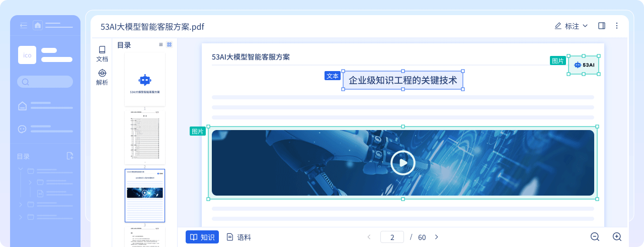
Task: Select the file item in sidebar tree
Action: [54, 193]
